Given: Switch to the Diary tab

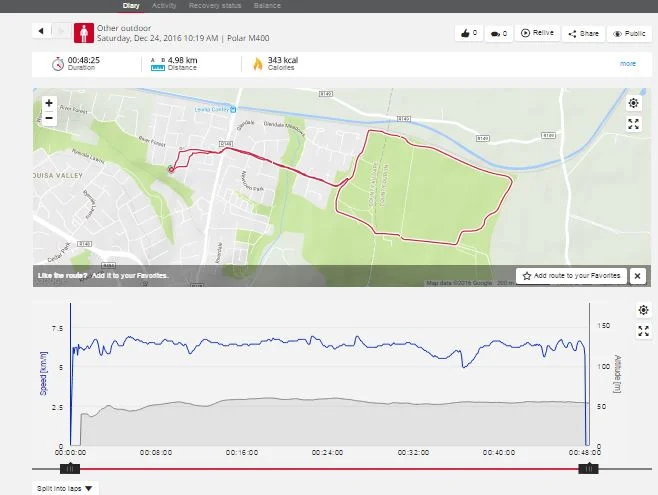Looking at the screenshot, I should click(131, 6).
